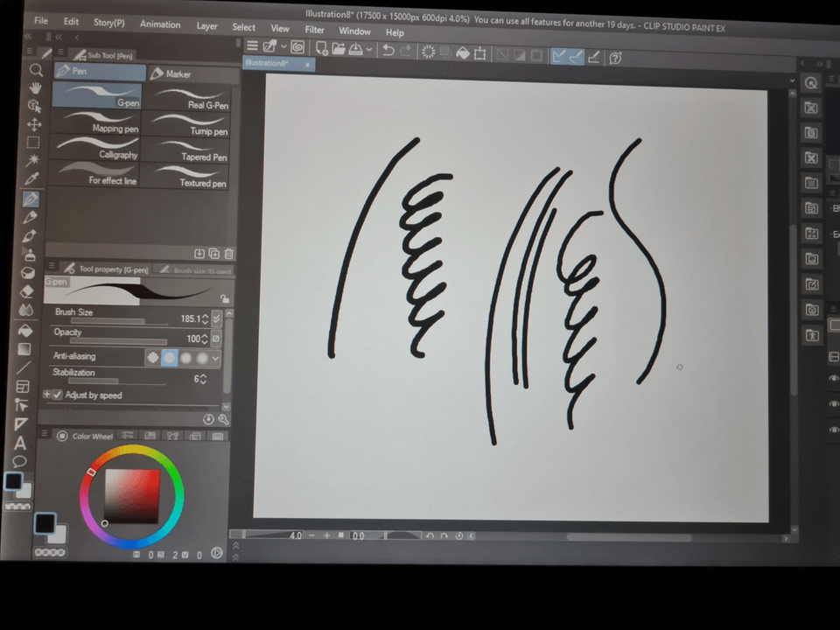Select the Eraser tool
This screenshot has height=630, width=840.
coord(27,291)
